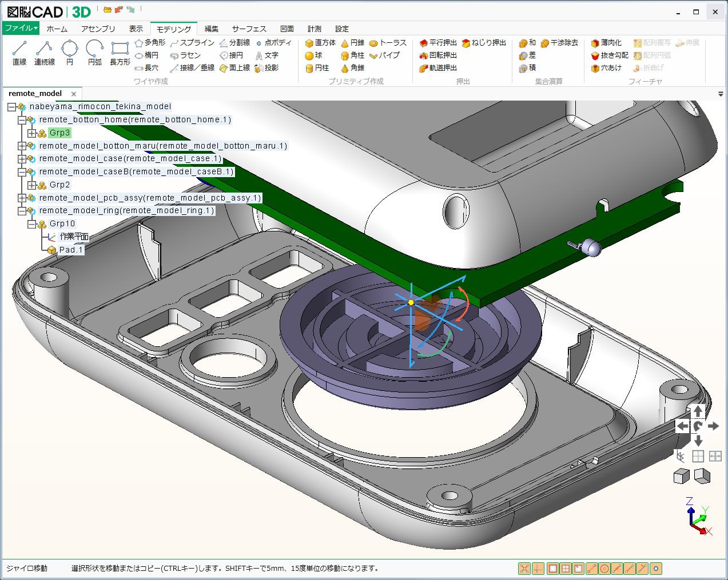The image size is (728, 580).
Task: Collapse the remote_model_ring tree node
Action: tap(22, 211)
